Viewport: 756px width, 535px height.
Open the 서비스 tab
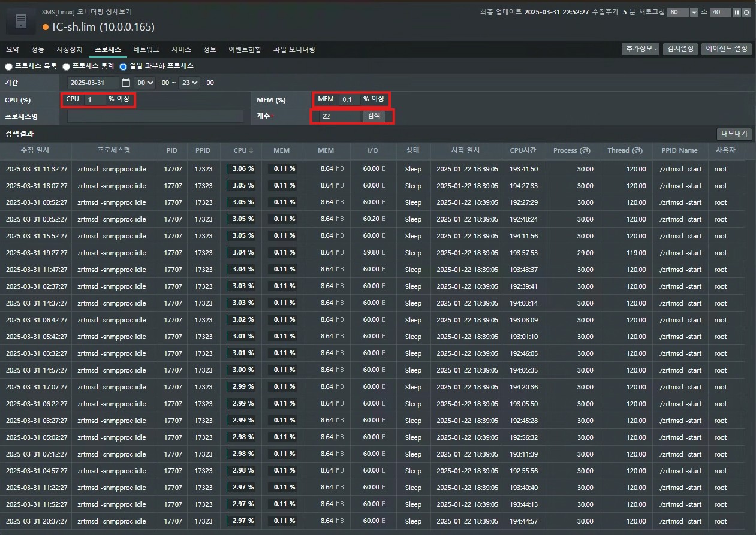[181, 49]
